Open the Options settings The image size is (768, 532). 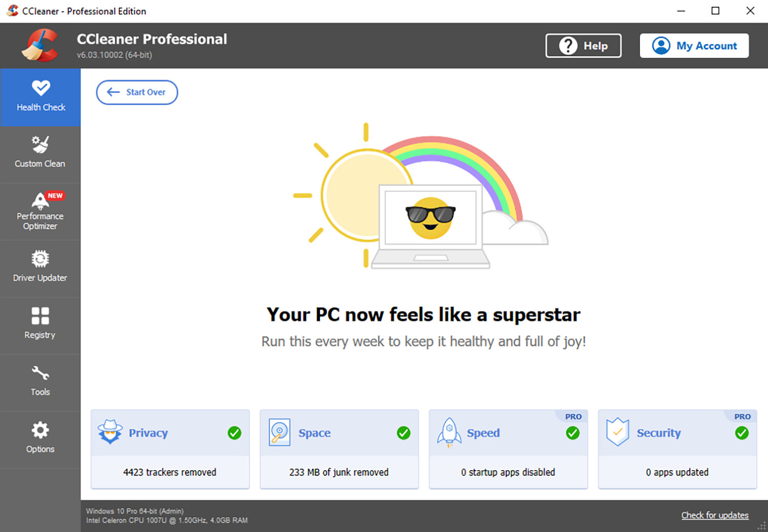coord(40,440)
